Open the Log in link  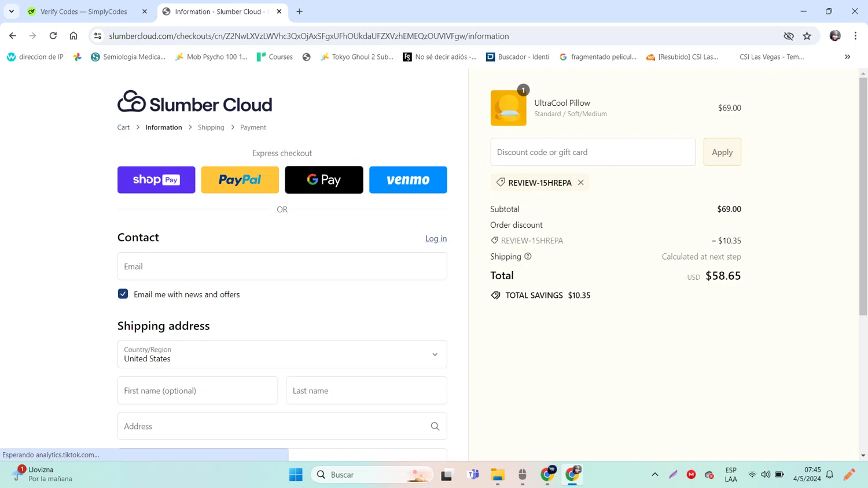click(x=436, y=238)
